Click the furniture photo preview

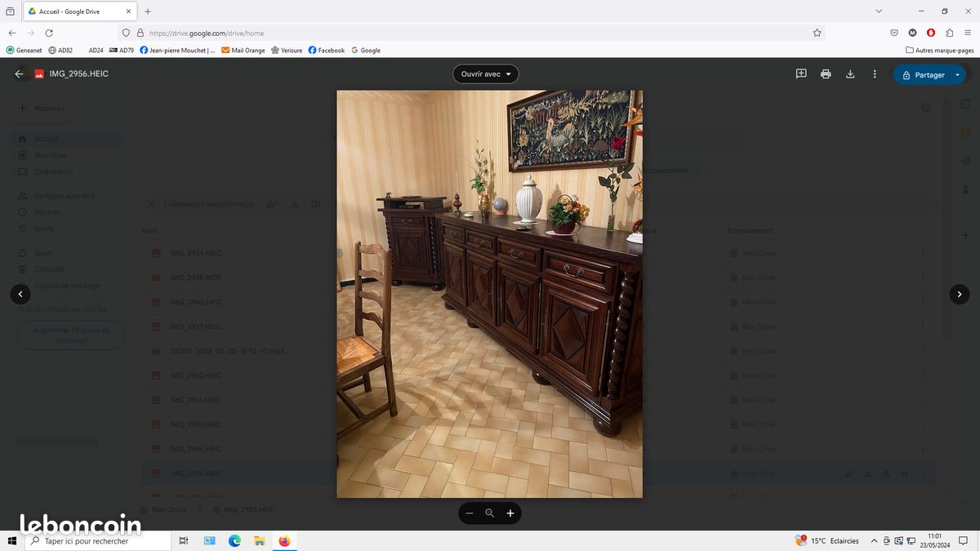click(x=490, y=294)
